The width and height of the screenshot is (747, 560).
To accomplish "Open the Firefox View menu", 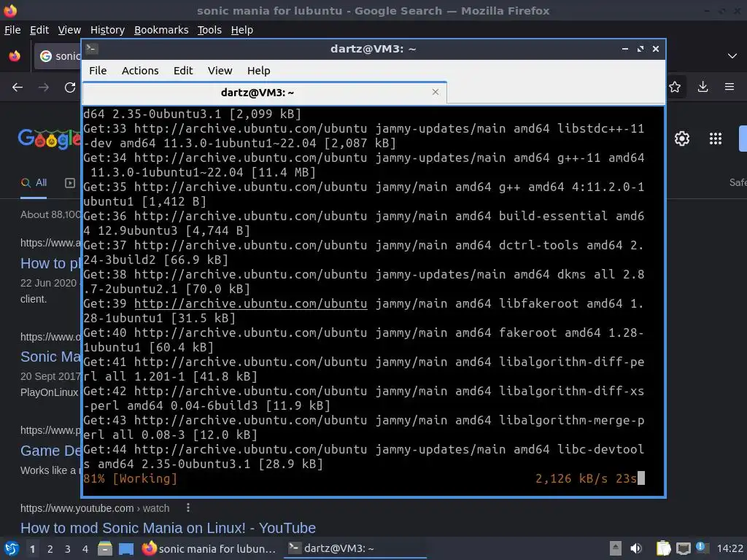I will [69, 30].
